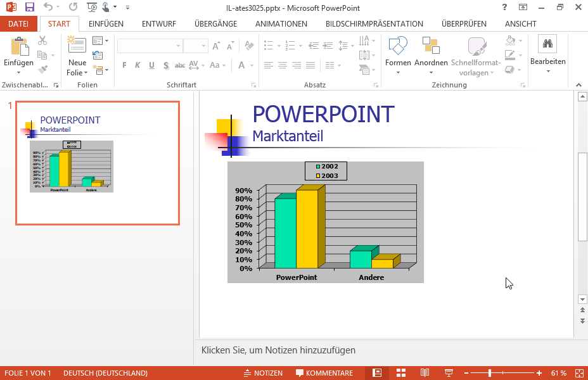Align text left
This screenshot has width=588, height=380.
click(x=268, y=65)
